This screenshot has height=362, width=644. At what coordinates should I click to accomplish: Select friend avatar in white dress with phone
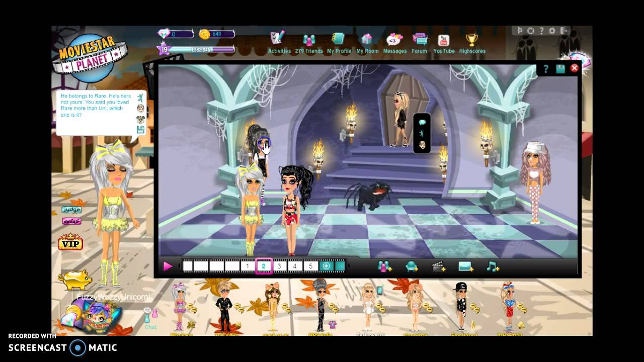tap(368, 306)
